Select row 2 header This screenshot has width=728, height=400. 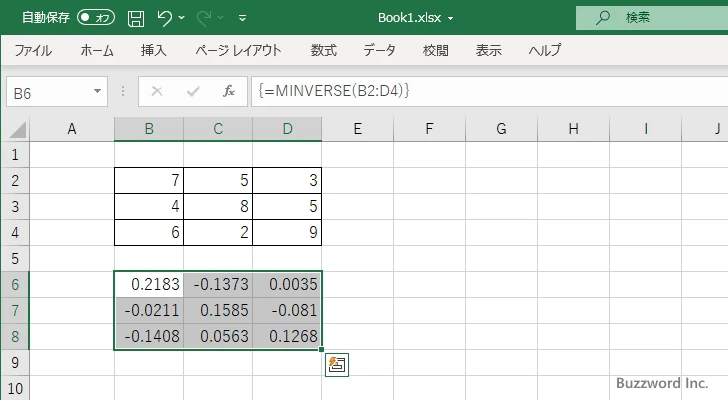[15, 181]
